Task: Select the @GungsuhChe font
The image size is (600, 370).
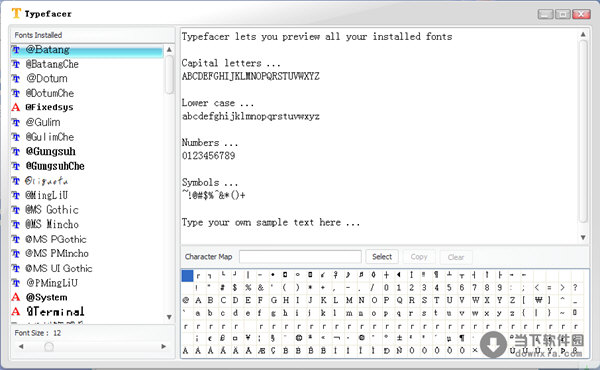Action: pos(55,166)
